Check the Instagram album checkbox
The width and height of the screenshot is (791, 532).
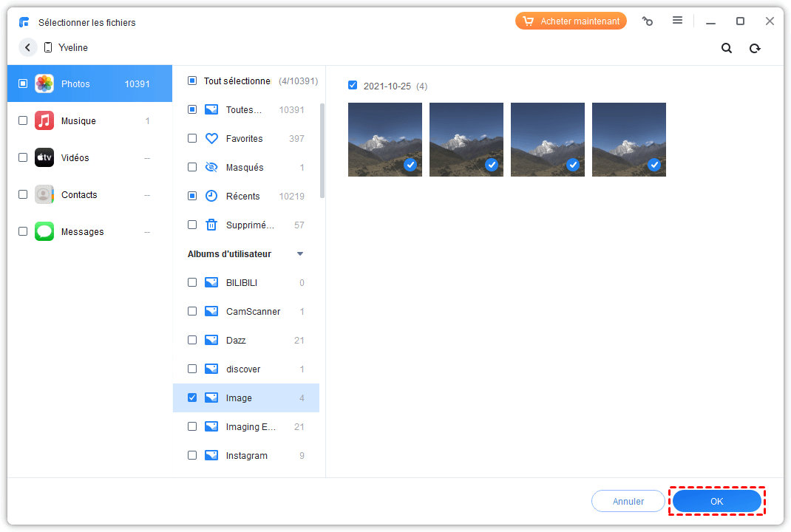192,455
